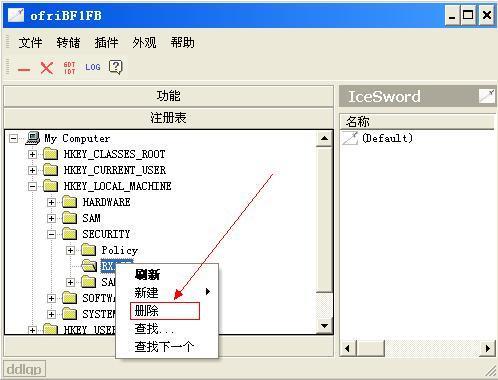Open the 外观 menu

pyautogui.click(x=144, y=43)
